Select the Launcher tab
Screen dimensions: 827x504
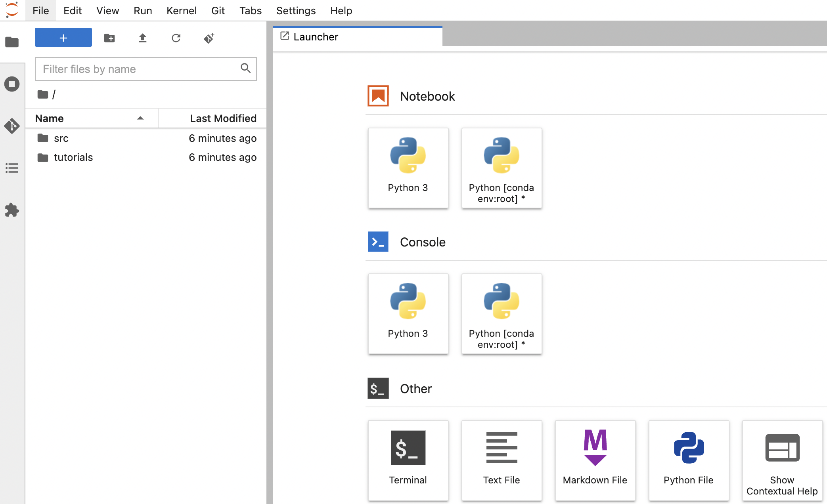pos(358,37)
